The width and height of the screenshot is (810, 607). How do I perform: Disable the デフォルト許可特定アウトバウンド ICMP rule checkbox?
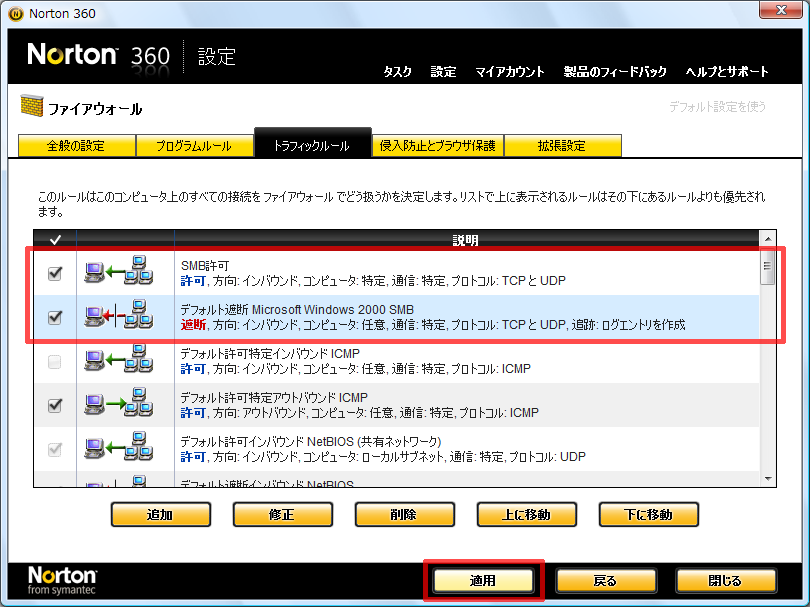(x=55, y=405)
